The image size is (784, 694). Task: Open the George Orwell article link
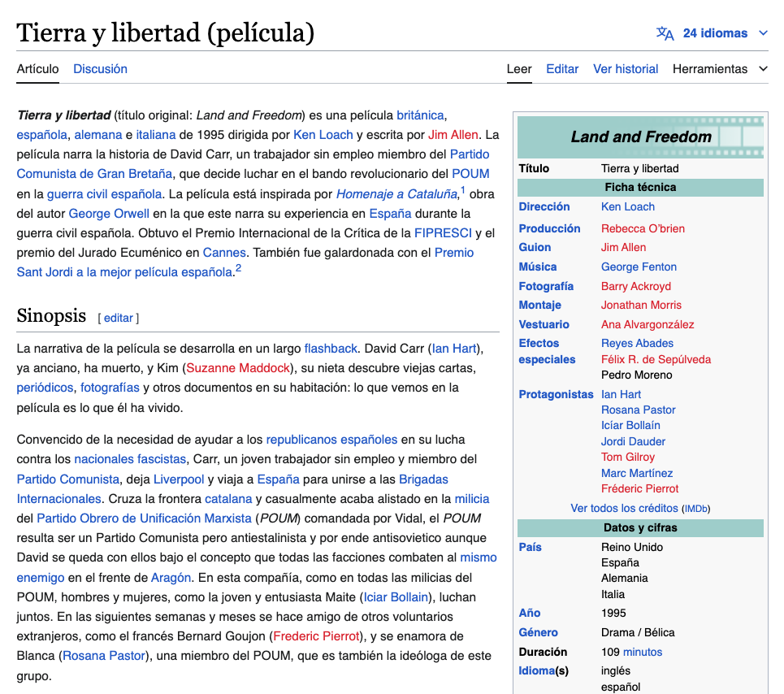pyautogui.click(x=109, y=214)
